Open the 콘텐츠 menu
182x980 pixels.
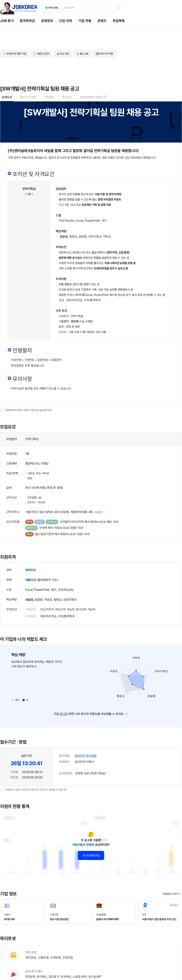click(102, 21)
